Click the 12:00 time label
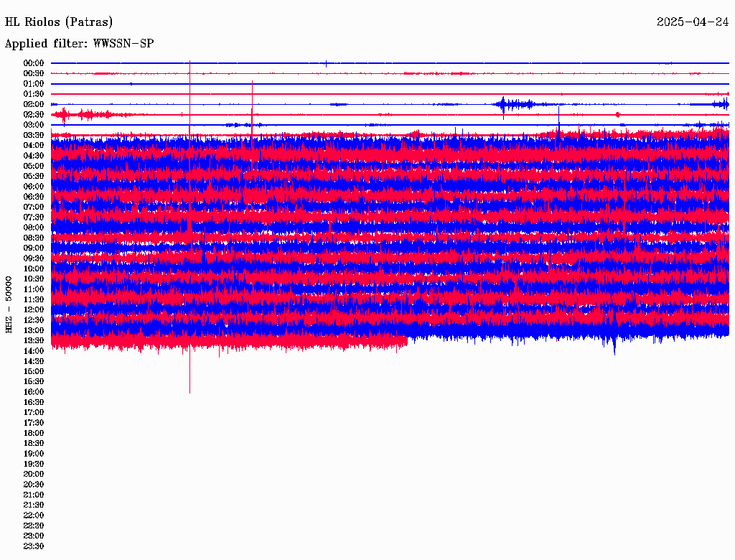 (x=34, y=309)
